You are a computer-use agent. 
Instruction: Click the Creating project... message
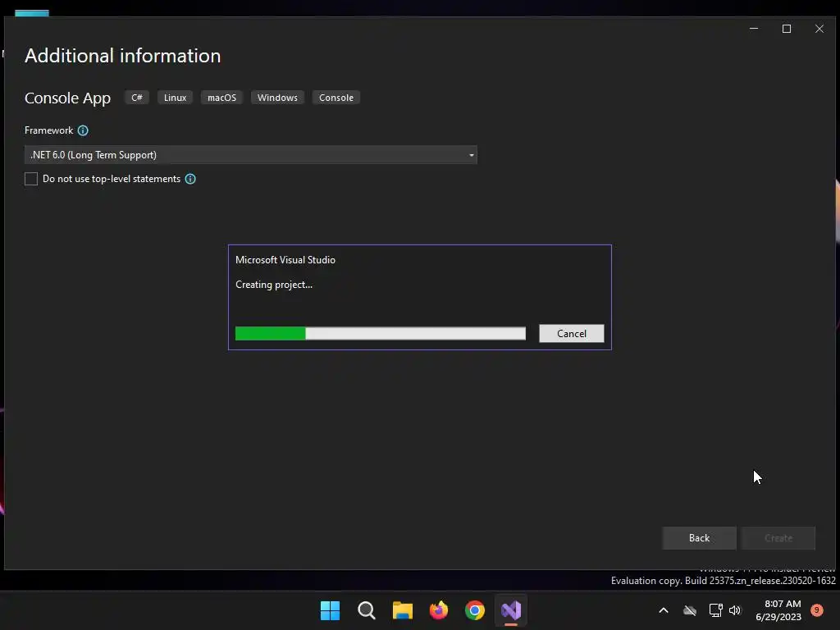pyautogui.click(x=274, y=285)
